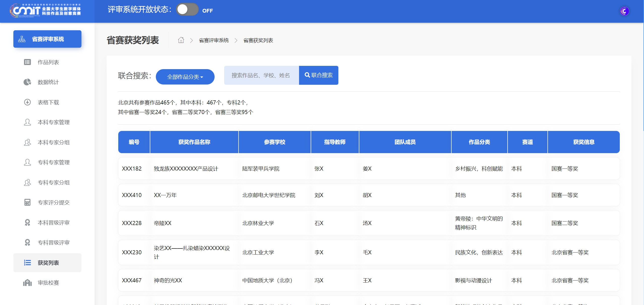Viewport: 644px width, 305px height.
Task: Click the home icon in breadcrumb
Action: coord(181,40)
